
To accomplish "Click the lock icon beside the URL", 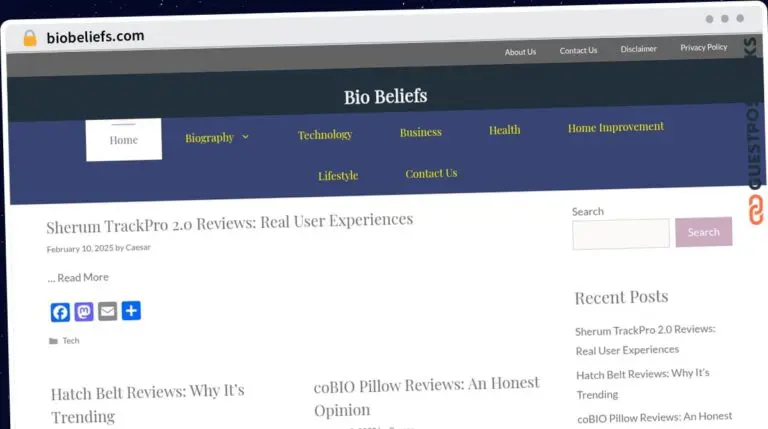I will [x=30, y=38].
